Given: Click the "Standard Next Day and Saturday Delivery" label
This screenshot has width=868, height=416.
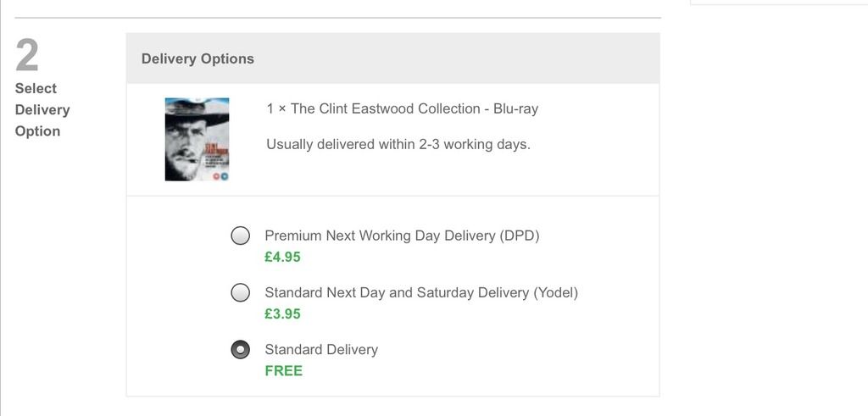Looking at the screenshot, I should point(397,292).
